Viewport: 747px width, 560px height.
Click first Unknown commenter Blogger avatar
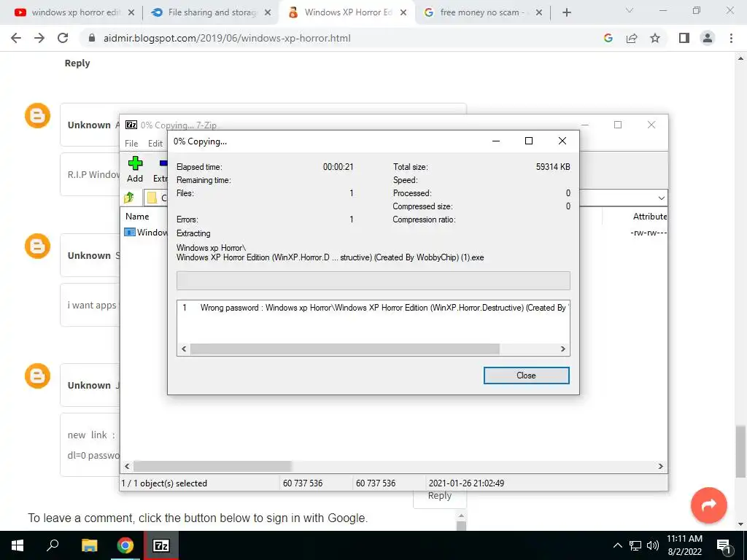38,116
